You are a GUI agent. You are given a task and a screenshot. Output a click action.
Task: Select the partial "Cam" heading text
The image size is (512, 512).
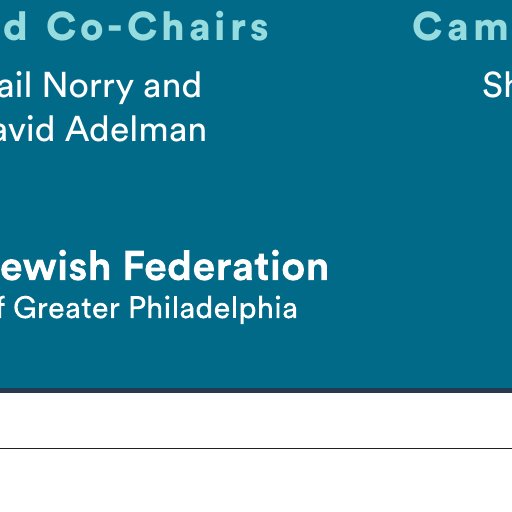[x=462, y=26]
